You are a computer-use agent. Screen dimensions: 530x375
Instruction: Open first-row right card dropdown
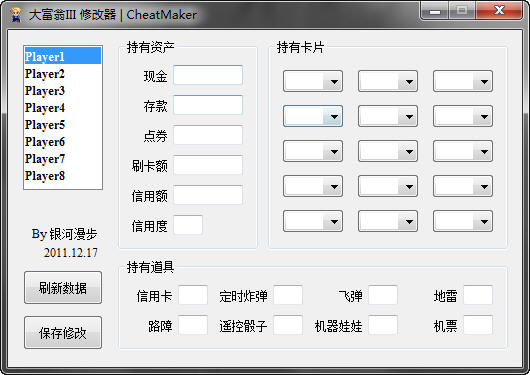click(x=463, y=81)
